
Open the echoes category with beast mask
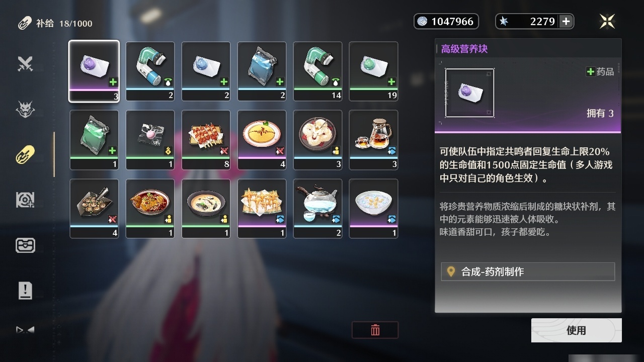pyautogui.click(x=25, y=109)
